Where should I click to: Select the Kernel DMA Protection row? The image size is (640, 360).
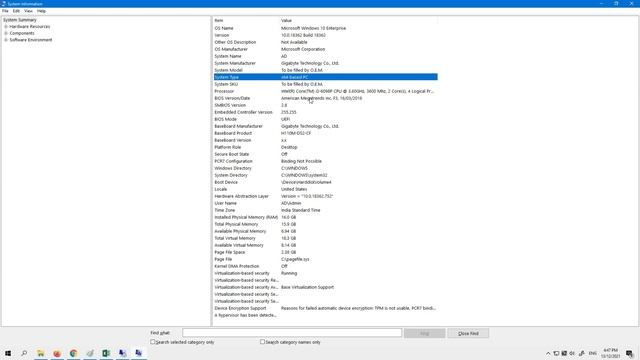point(325,266)
